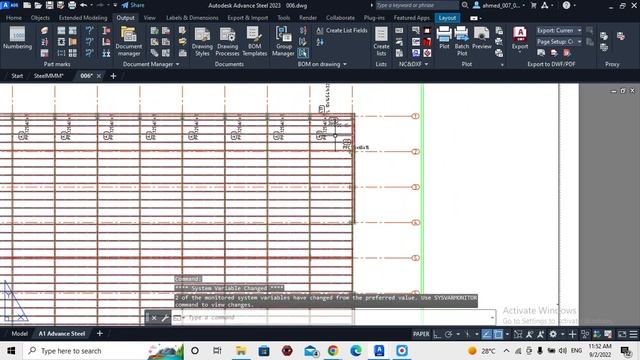The width and height of the screenshot is (640, 360).
Task: Add a new drawing tab
Action: click(113, 76)
